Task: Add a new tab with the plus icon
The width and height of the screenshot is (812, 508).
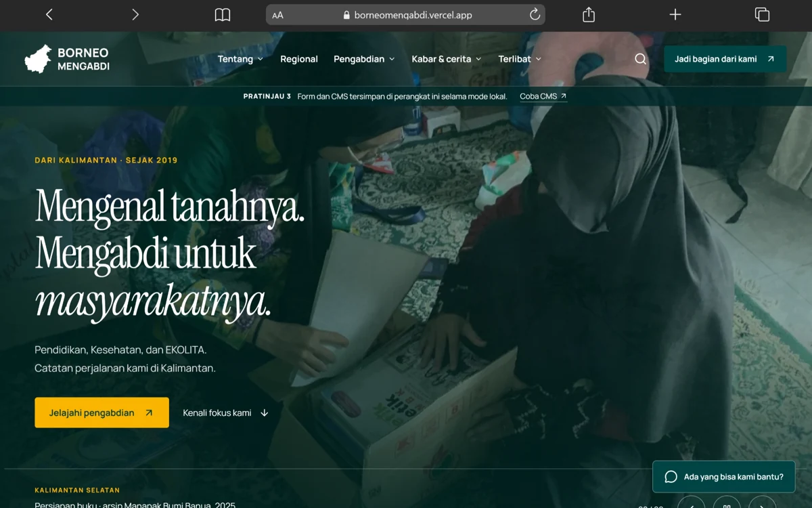Action: 675,14
